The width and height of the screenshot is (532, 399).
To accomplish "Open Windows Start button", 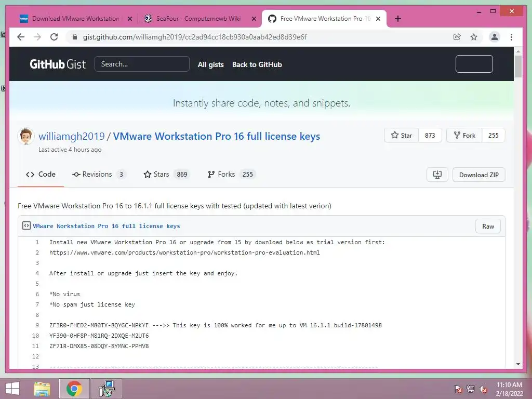I will 12,389.
